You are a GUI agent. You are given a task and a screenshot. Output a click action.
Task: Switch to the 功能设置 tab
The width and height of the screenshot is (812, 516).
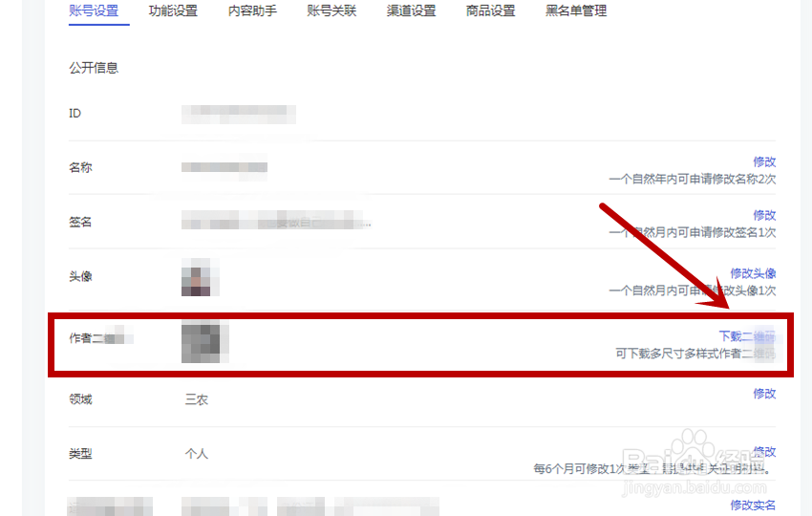[173, 11]
